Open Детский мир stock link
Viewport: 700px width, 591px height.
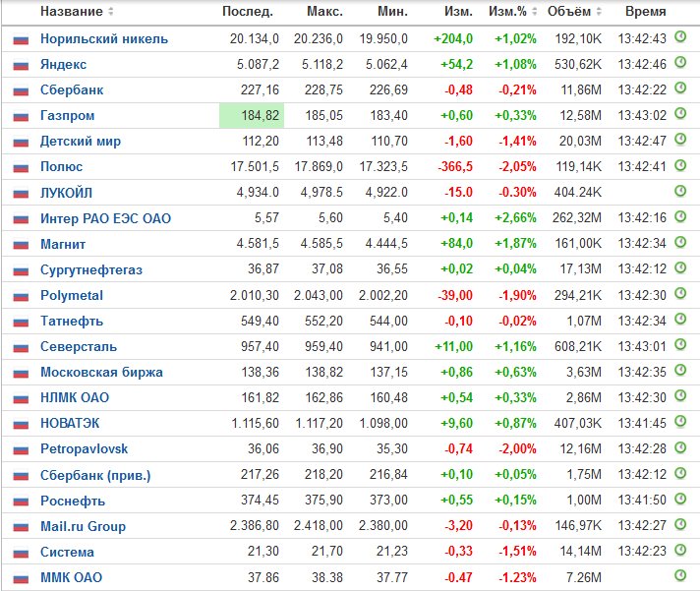(81, 141)
